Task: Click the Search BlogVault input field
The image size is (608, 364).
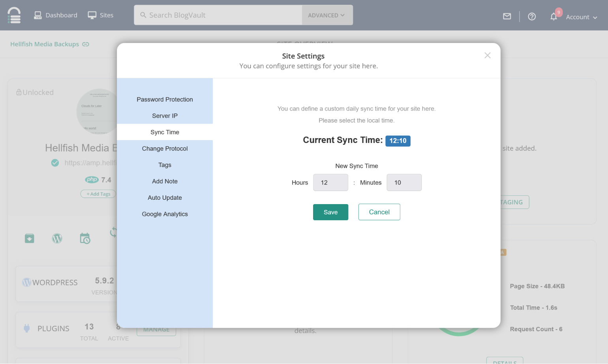Action: [218, 15]
